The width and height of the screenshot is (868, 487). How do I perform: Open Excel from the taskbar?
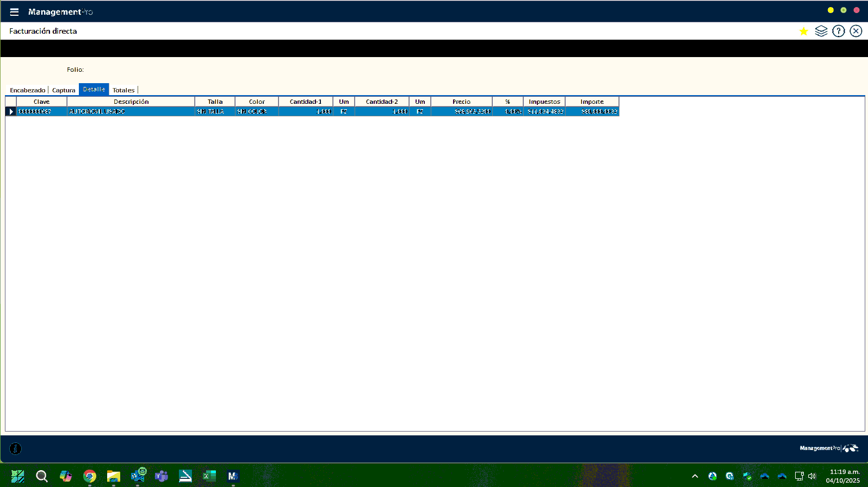[x=209, y=476]
